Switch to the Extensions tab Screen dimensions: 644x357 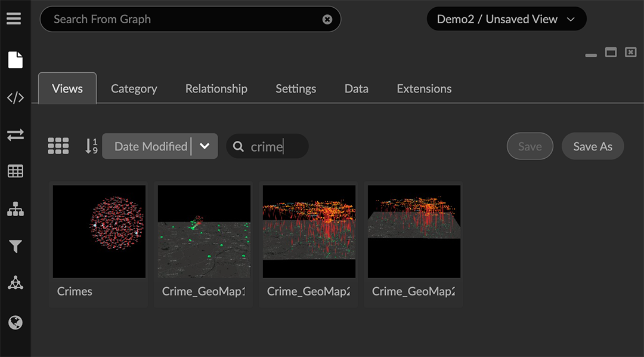coord(424,88)
